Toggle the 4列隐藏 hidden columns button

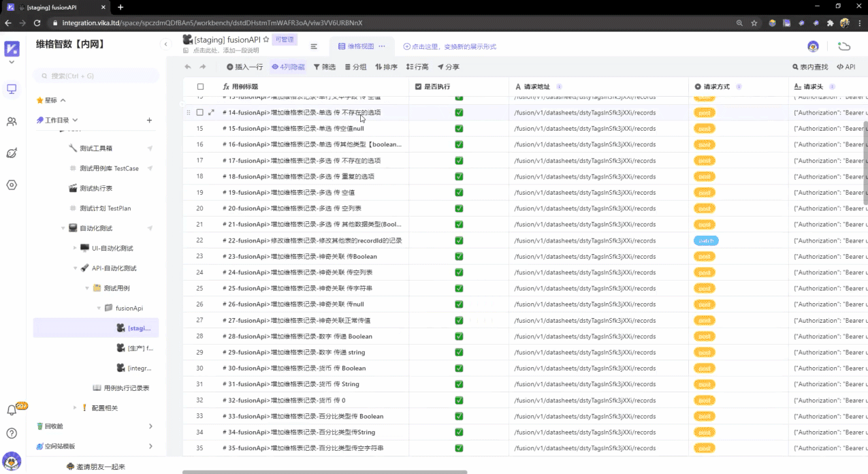click(x=288, y=67)
